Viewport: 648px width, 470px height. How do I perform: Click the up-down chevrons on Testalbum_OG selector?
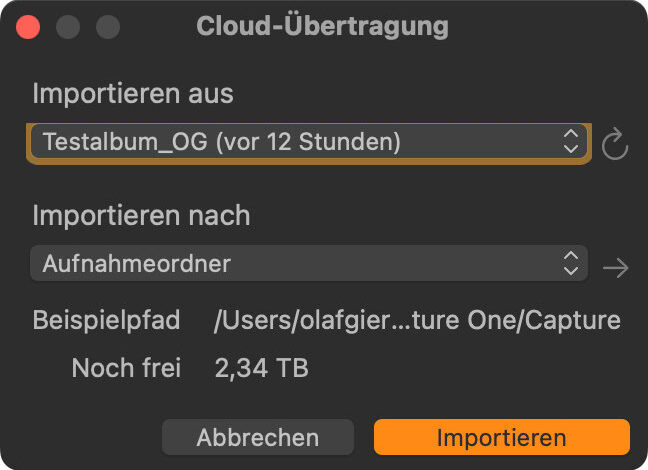(571, 142)
